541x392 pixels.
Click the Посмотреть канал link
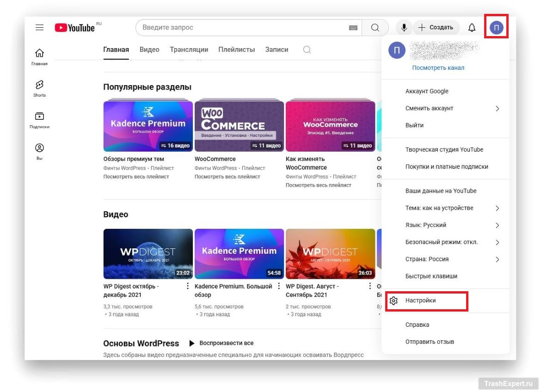438,67
